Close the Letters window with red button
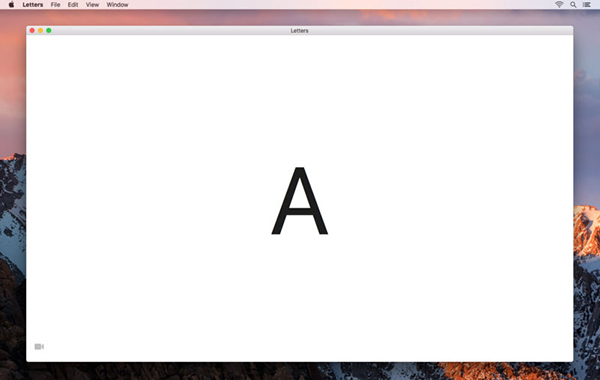Viewport: 600px width, 380px height. pos(32,31)
